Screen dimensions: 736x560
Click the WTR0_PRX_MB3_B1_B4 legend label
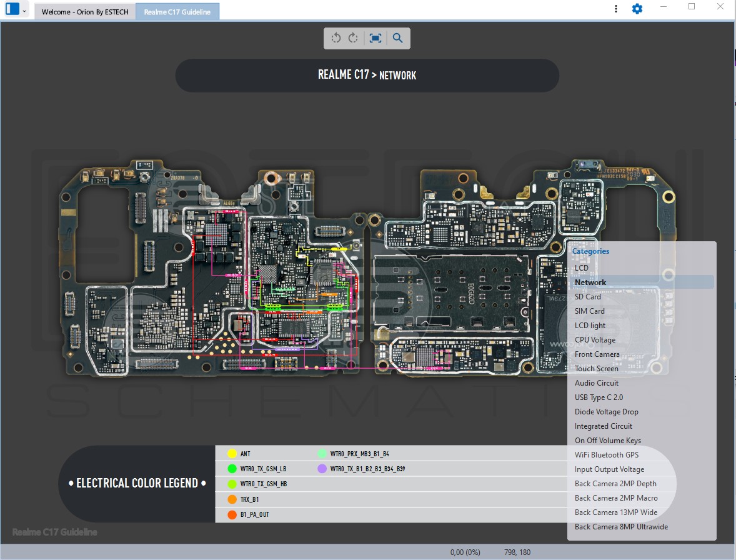point(359,454)
